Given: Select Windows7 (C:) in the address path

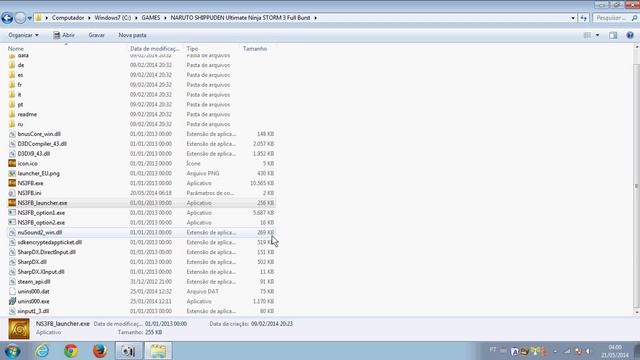Looking at the screenshot, I should [x=113, y=18].
